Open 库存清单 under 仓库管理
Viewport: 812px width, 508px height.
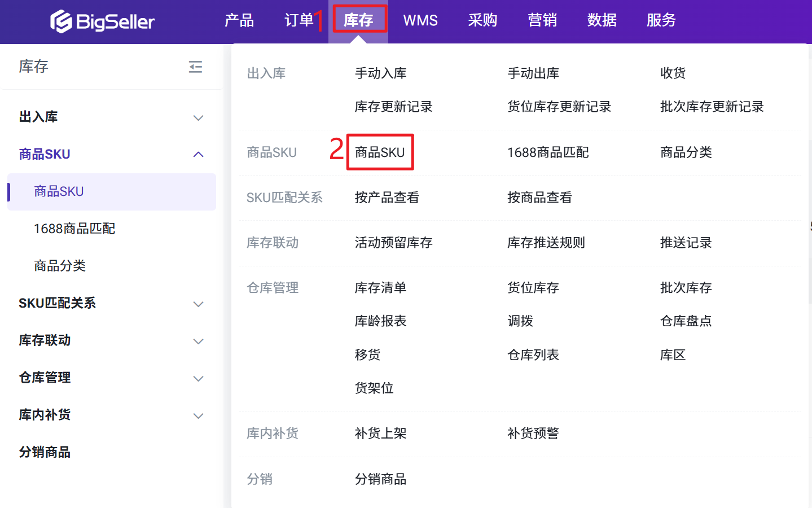(380, 288)
